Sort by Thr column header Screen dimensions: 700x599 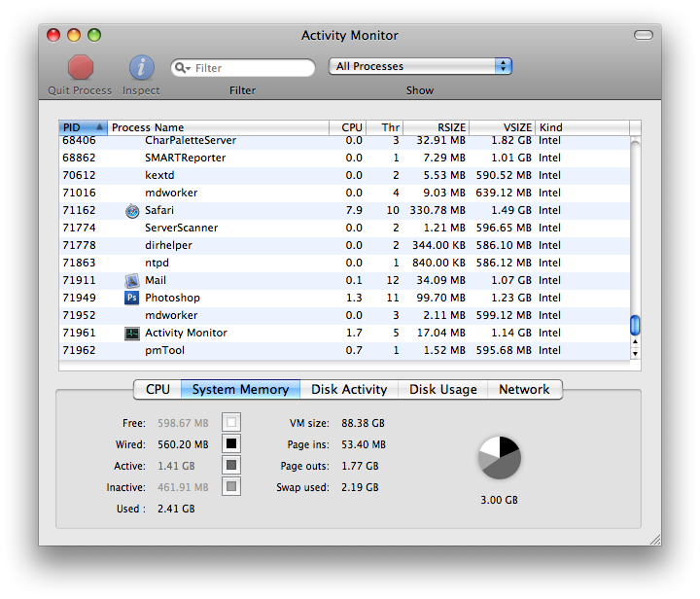(385, 127)
